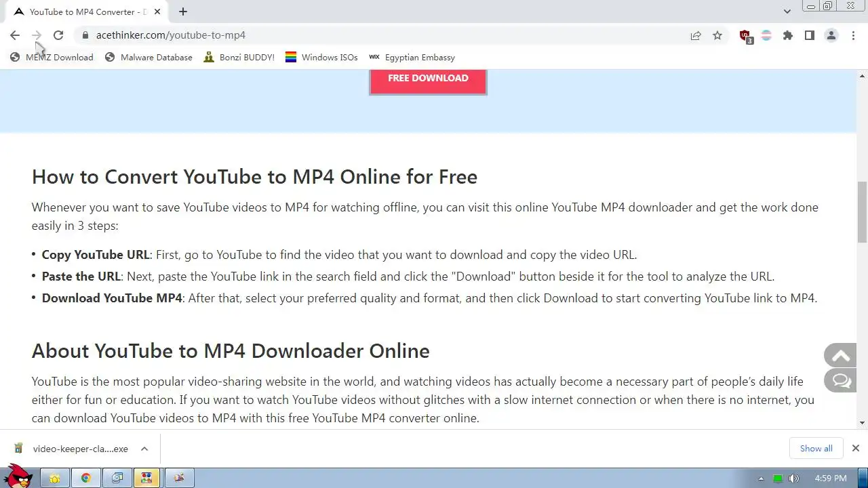
Task: Click the 'Download YouTube MP4' bold text
Action: tap(112, 298)
